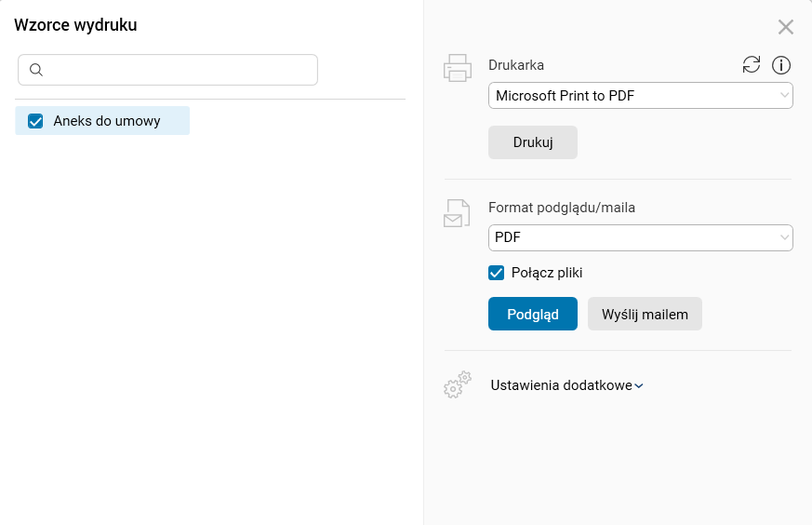This screenshot has width=812, height=525.
Task: Click the Podgląd button
Action: point(533,314)
